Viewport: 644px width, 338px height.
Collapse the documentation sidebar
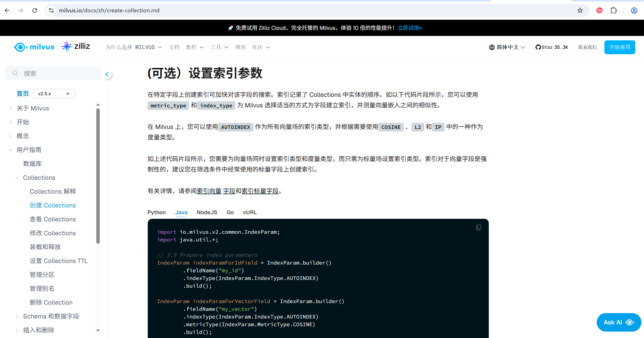pos(107,74)
